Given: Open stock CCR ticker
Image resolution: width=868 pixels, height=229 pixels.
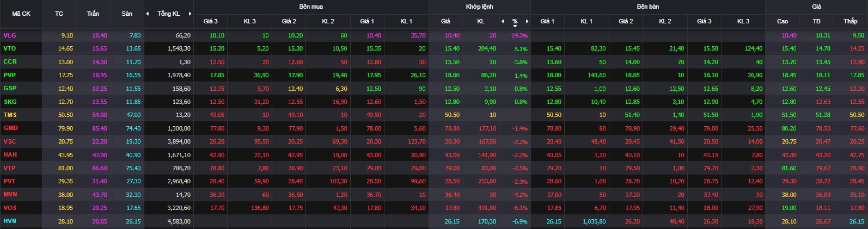Looking at the screenshot, I should click(x=10, y=61).
